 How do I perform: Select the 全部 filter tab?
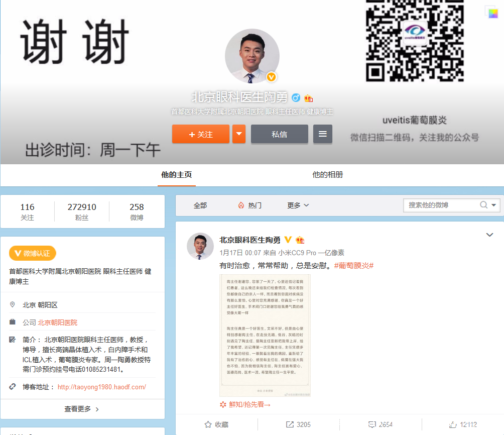click(200, 205)
